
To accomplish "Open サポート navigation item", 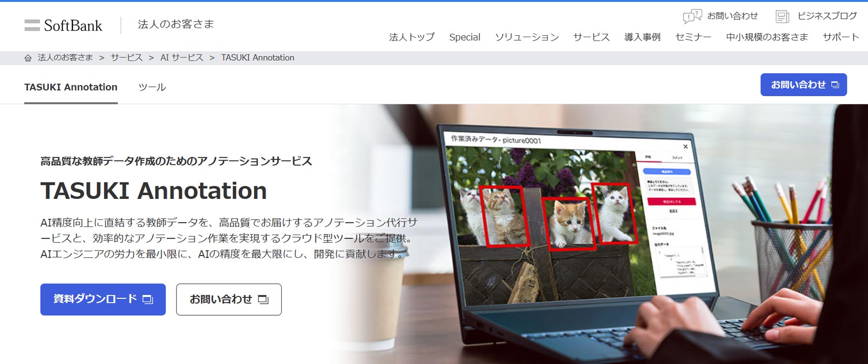I will [841, 37].
